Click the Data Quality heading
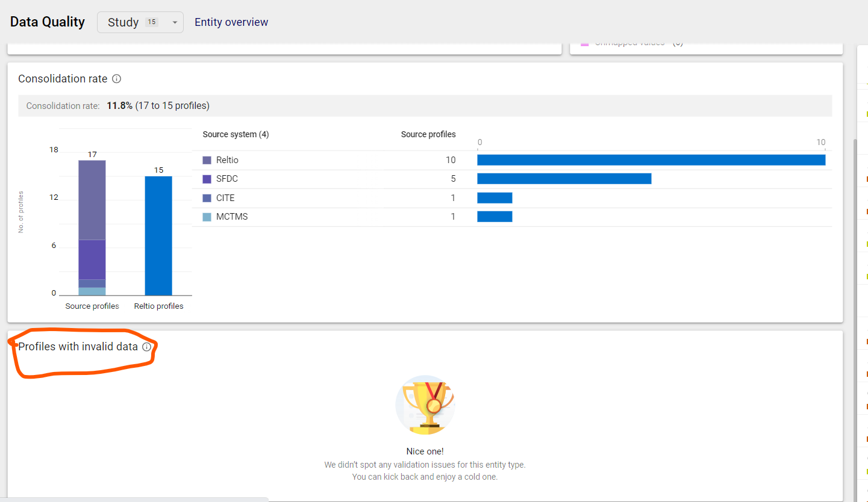The height and width of the screenshot is (502, 868). click(47, 21)
